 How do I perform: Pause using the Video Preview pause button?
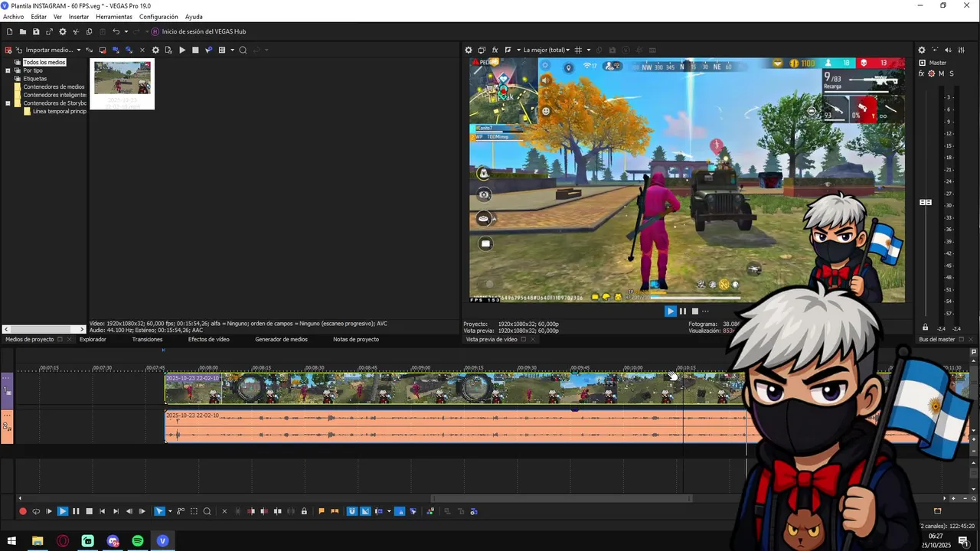coord(683,311)
